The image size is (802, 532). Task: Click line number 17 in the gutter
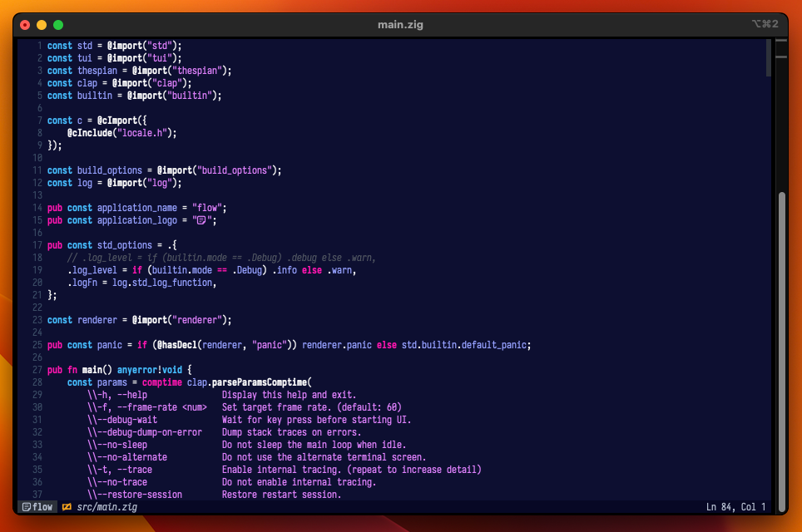tap(37, 245)
